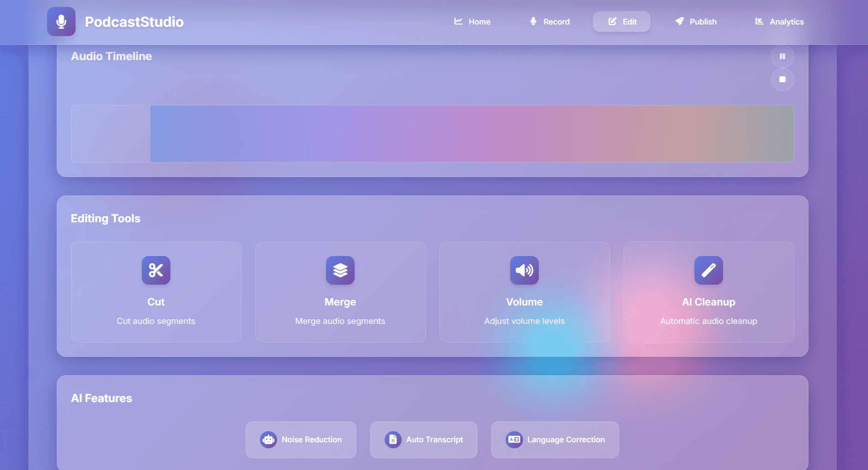Click the AI Cleanup wand icon
Screen dimensions: 868x470
[x=708, y=270]
